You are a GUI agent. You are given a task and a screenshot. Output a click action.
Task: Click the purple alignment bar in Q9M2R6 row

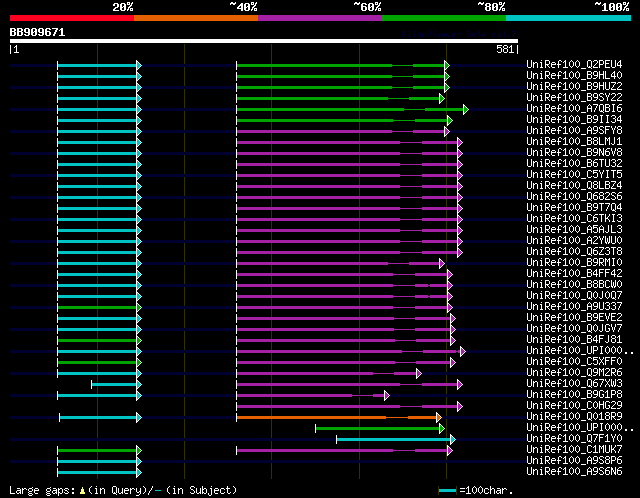coord(329,373)
